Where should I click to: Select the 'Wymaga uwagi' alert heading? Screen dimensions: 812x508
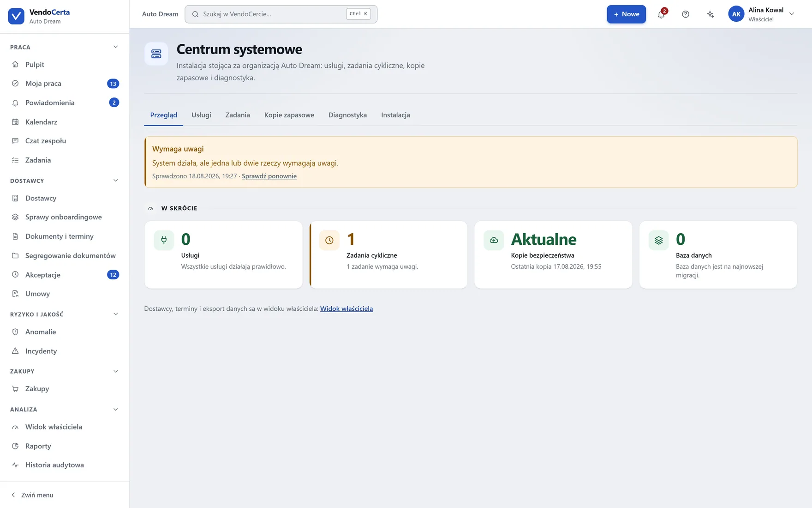click(178, 149)
